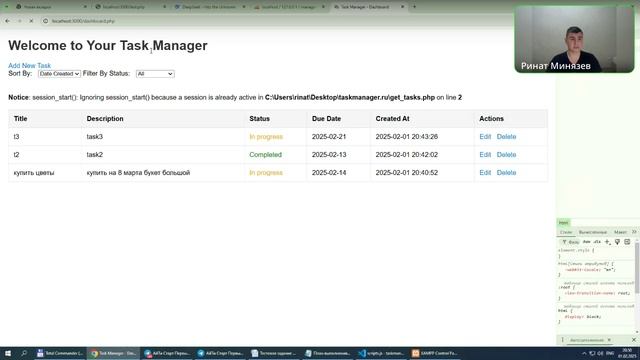Switch to the DevTools Layout tab
The image size is (640, 360).
(620, 232)
